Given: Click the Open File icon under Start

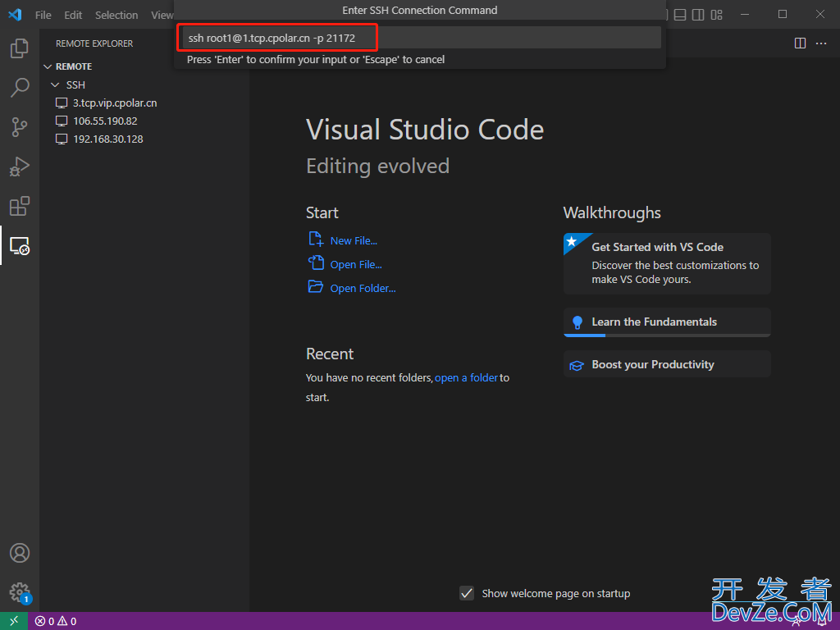Looking at the screenshot, I should coord(316,262).
